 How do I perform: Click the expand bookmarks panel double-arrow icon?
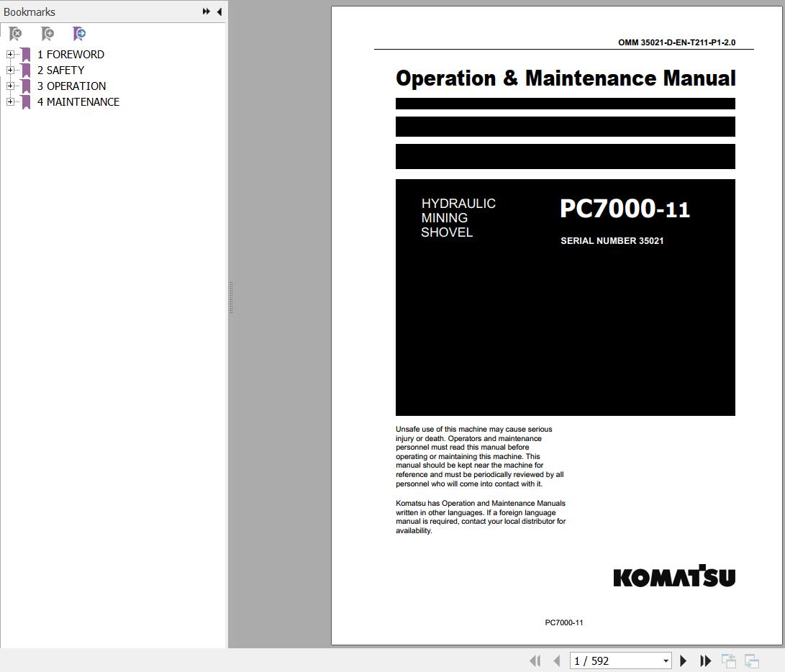[x=207, y=12]
